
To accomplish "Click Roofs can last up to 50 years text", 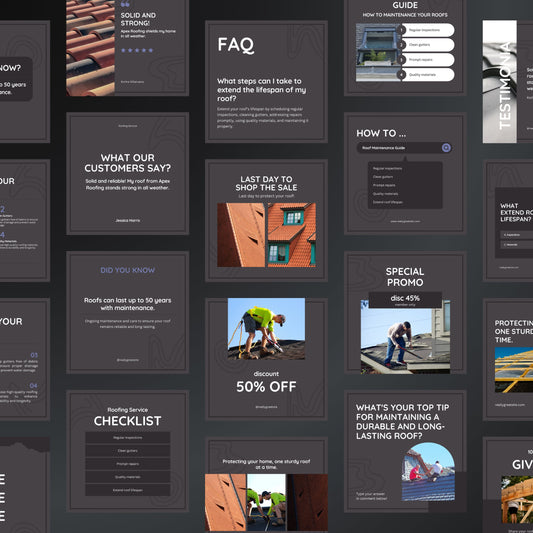I will (127, 304).
